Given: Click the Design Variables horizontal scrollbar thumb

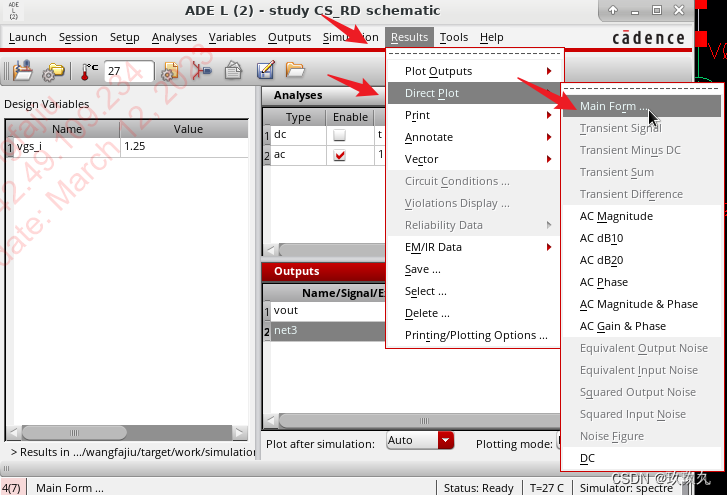Looking at the screenshot, I should pos(74,433).
